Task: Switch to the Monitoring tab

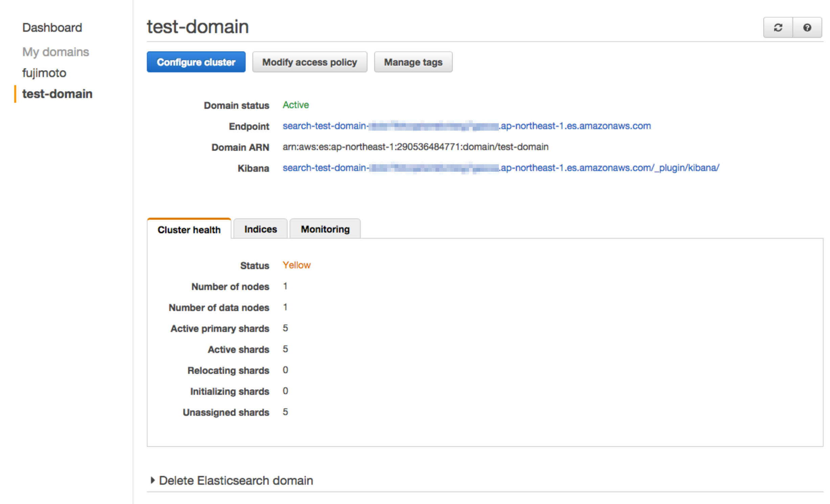Action: [325, 229]
